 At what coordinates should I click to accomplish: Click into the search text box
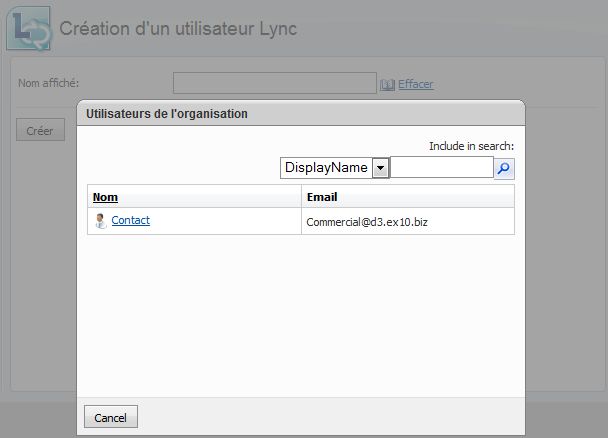pos(441,168)
